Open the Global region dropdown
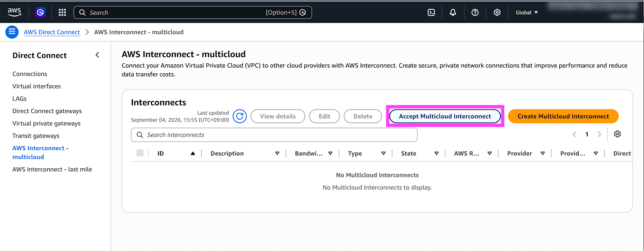The height and width of the screenshot is (251, 644). point(527,12)
